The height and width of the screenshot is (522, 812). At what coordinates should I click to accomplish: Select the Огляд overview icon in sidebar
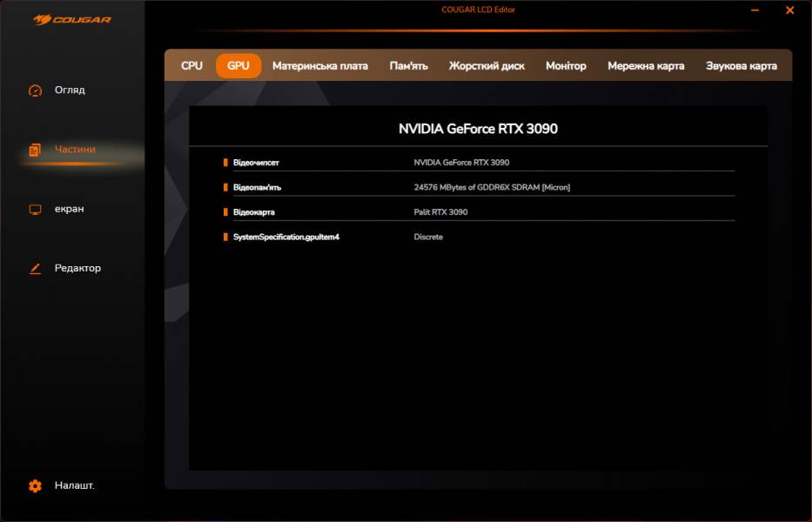[35, 90]
